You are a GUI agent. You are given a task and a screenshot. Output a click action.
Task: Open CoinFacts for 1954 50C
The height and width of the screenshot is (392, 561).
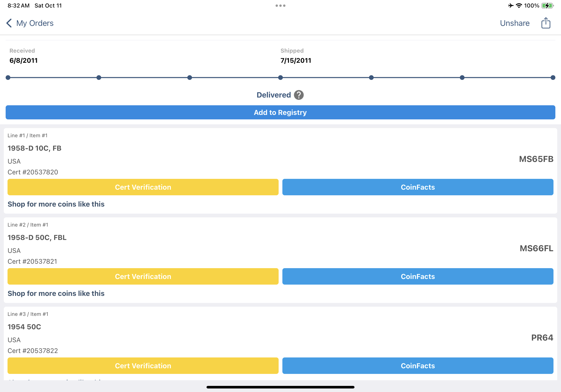point(417,366)
